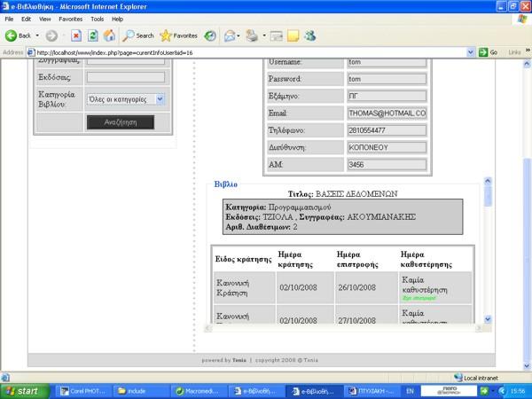Open the View menu
The height and width of the screenshot is (399, 532).
[x=45, y=19]
